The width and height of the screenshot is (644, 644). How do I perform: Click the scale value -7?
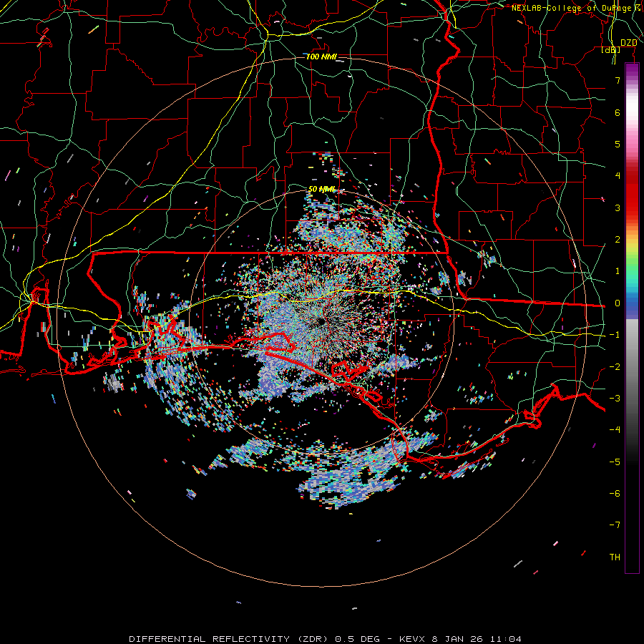click(615, 525)
